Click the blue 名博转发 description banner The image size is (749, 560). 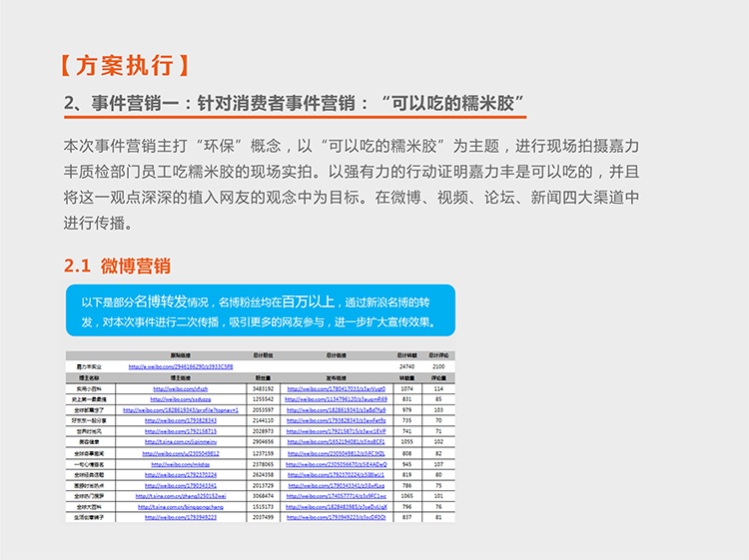[x=260, y=311]
